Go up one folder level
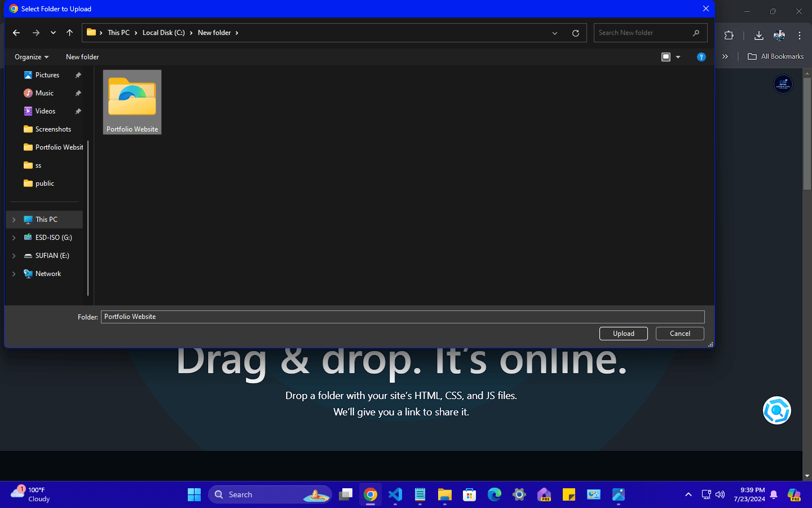 pos(69,33)
